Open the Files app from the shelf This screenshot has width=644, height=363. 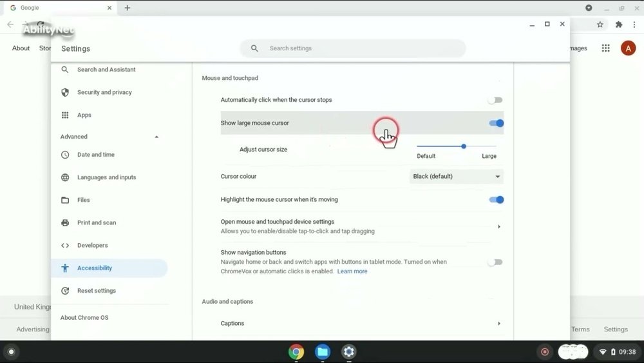(x=323, y=351)
